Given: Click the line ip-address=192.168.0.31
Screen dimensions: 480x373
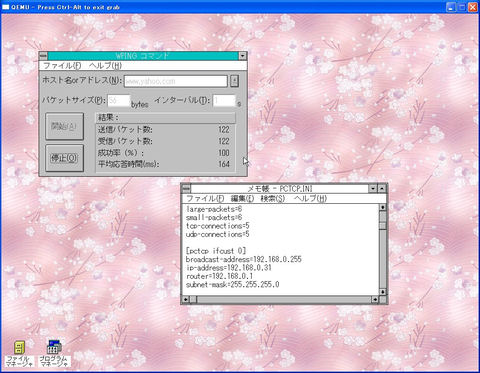Looking at the screenshot, I should click(229, 268).
